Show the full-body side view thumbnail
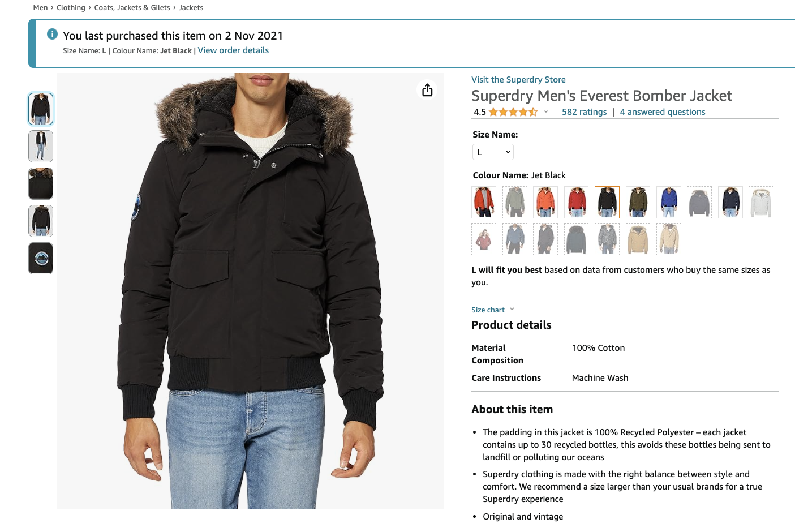The width and height of the screenshot is (795, 532). [41, 146]
